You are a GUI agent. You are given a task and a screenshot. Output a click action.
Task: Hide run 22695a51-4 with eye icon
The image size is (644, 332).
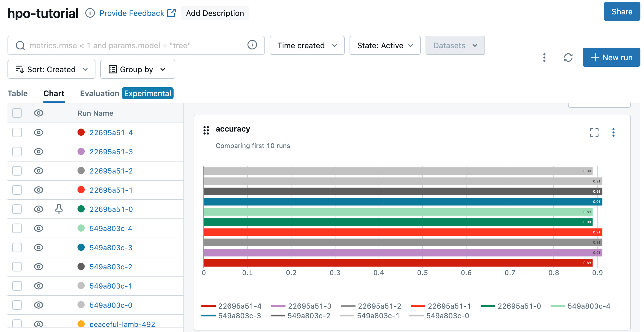click(x=39, y=132)
